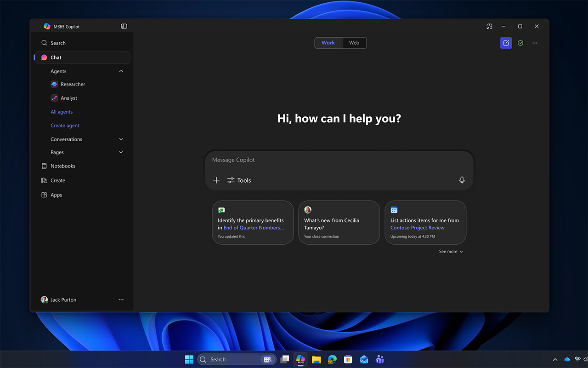Open the Windows Start menu
This screenshot has height=368, width=588.
tap(189, 359)
